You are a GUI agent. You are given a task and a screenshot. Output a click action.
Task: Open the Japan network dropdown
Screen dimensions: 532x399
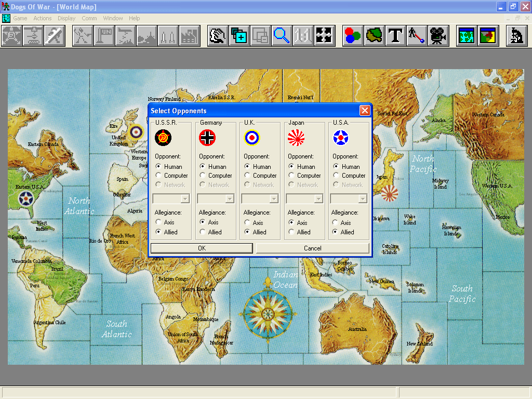[x=318, y=199]
